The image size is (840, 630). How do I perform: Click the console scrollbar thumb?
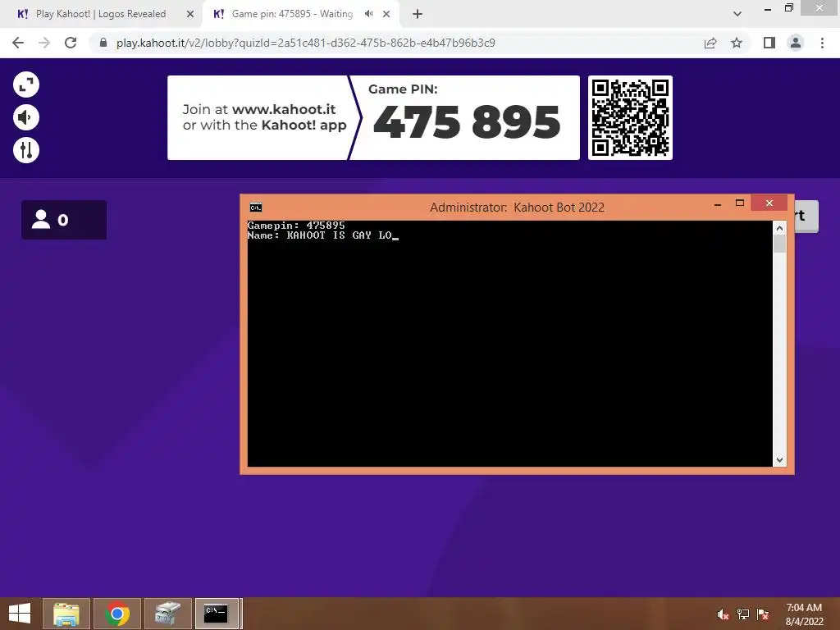[779, 244]
